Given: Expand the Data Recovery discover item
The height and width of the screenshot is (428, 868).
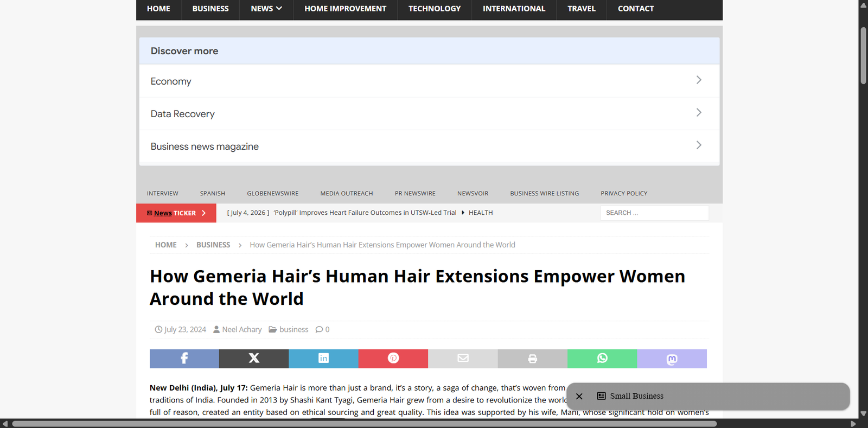Looking at the screenshot, I should pyautogui.click(x=429, y=113).
